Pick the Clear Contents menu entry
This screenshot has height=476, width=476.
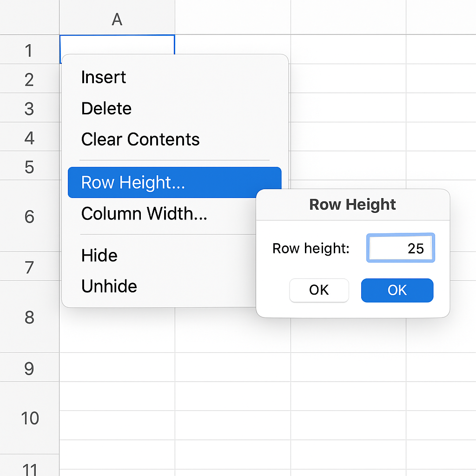(x=140, y=139)
